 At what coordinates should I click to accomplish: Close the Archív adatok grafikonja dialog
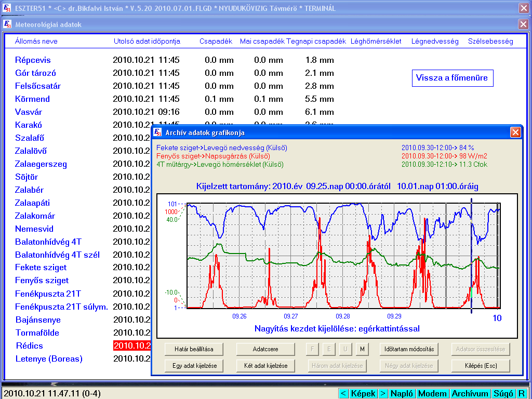[x=515, y=132]
